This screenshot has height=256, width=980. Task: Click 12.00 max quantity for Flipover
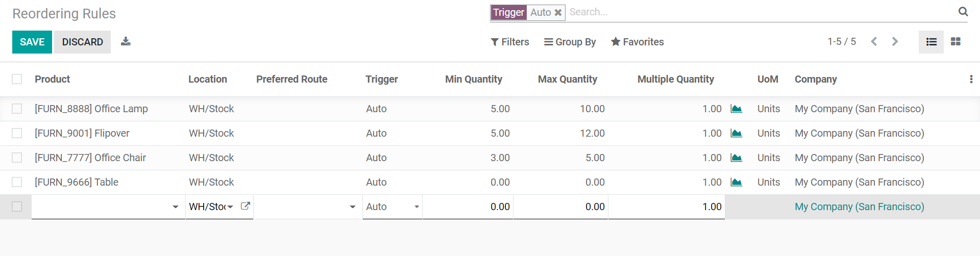click(x=592, y=133)
